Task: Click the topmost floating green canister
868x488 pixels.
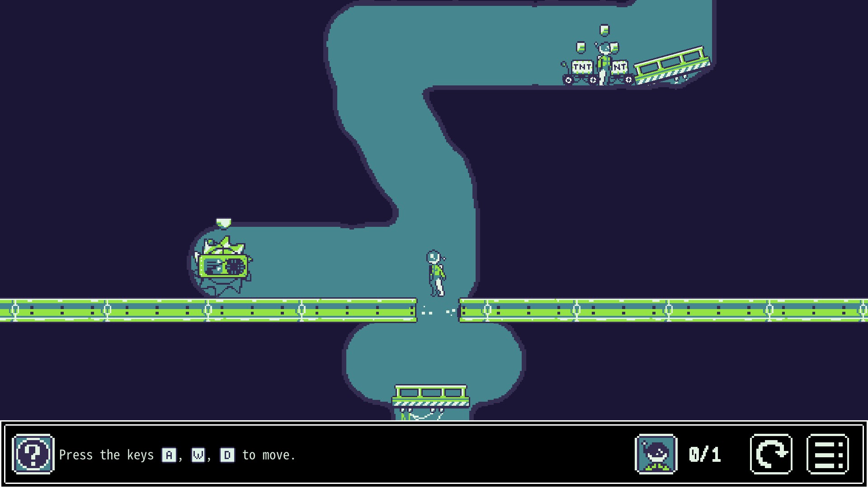Action: tap(604, 30)
